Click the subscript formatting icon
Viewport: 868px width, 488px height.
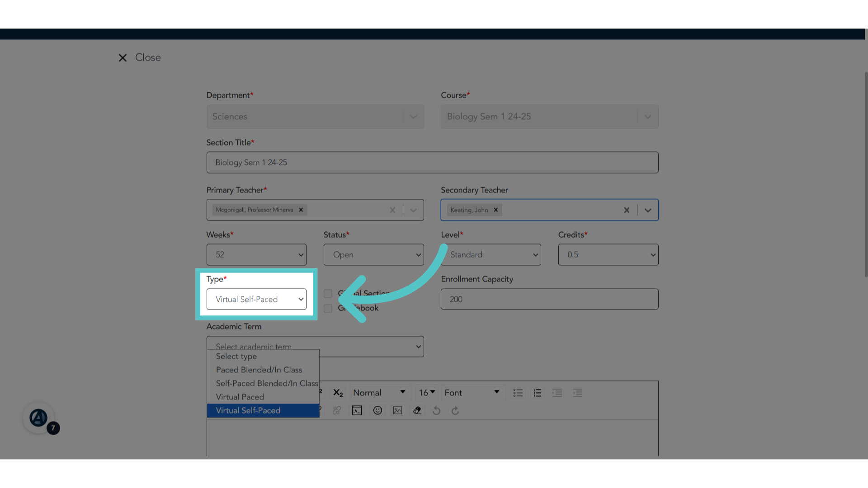(x=338, y=393)
